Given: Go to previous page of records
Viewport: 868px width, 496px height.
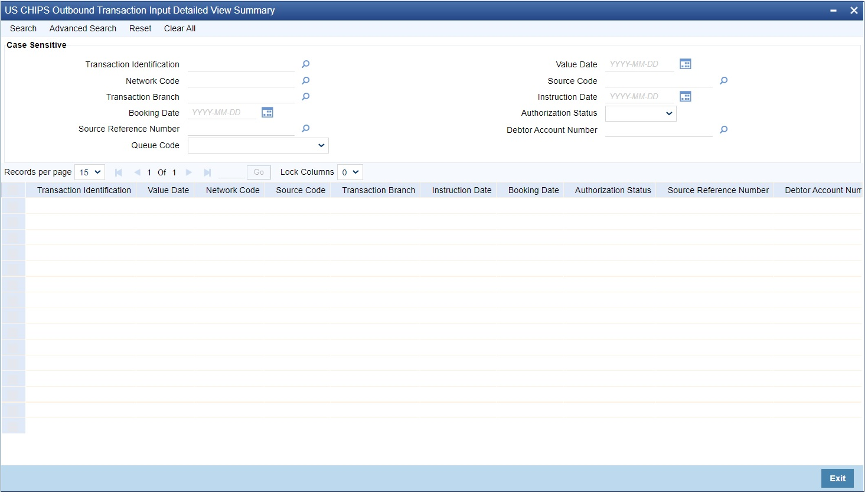Looking at the screenshot, I should [x=137, y=172].
